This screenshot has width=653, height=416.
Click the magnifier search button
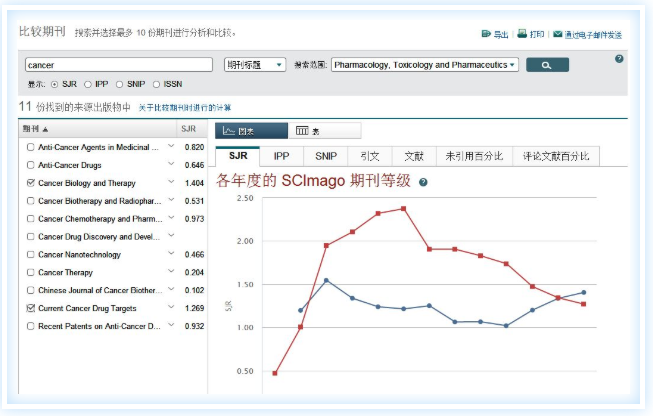click(x=547, y=65)
